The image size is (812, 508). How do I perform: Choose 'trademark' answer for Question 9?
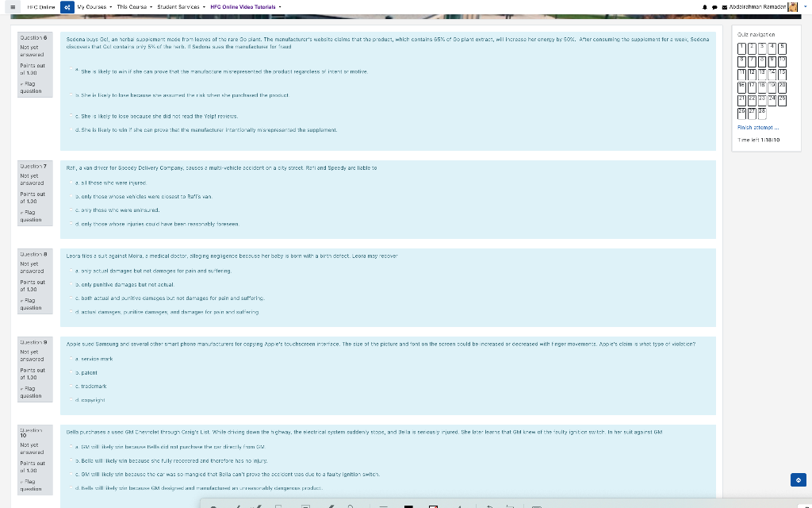coord(71,387)
